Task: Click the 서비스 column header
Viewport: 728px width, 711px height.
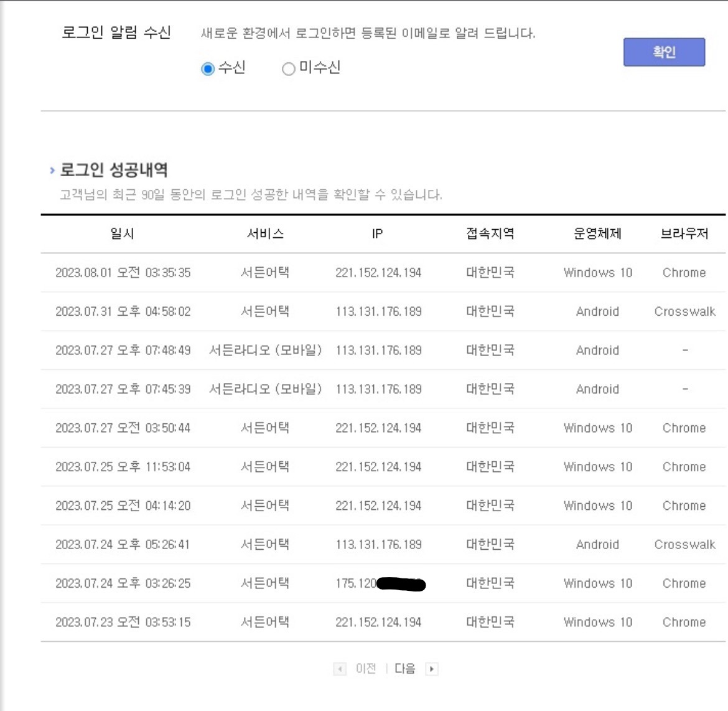Action: point(265,234)
